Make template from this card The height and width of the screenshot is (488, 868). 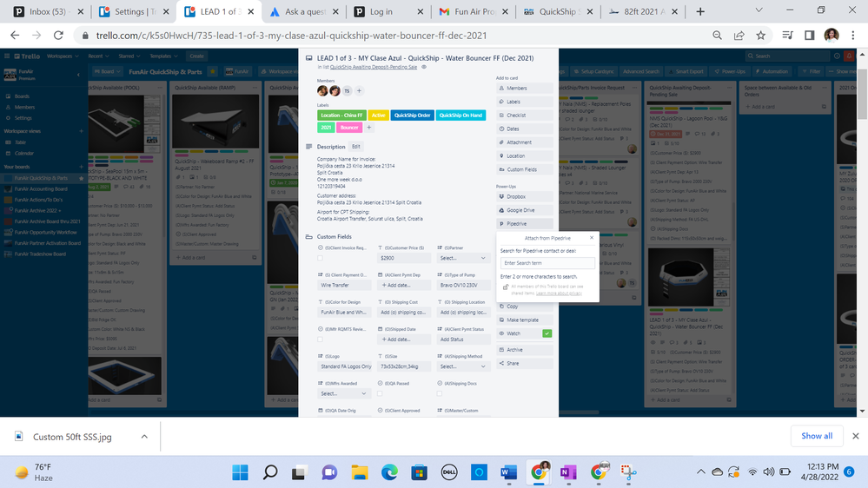[x=524, y=320]
